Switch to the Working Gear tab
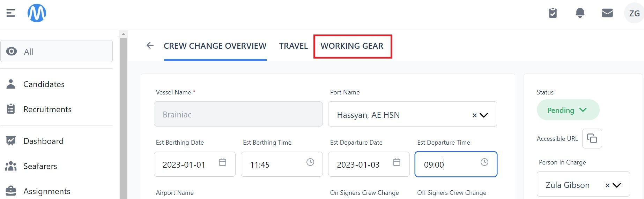This screenshot has width=644, height=199. tap(352, 46)
